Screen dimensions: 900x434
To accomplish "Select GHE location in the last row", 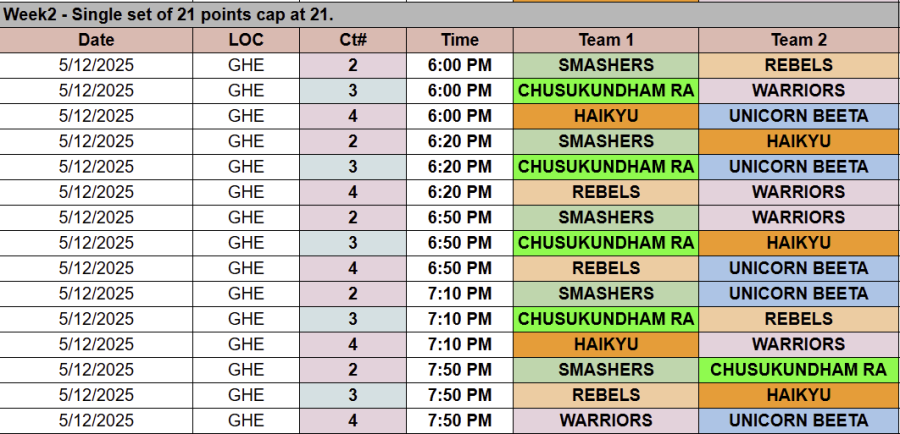I will [x=246, y=420].
